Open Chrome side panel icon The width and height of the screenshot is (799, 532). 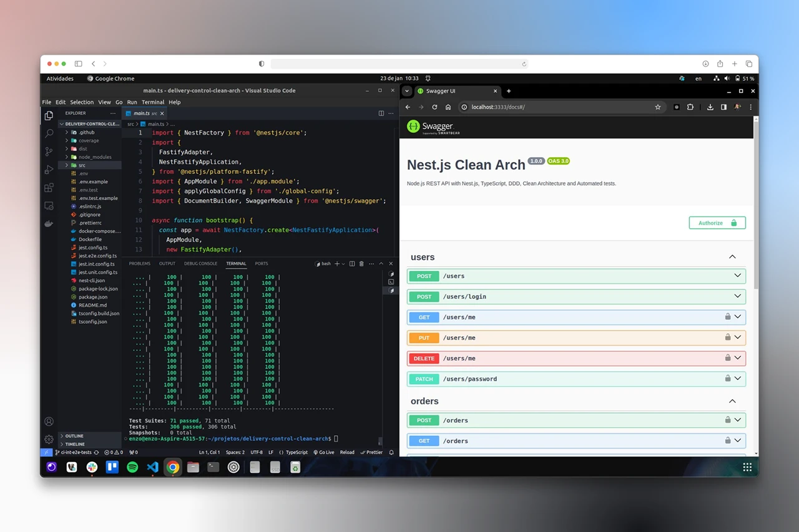point(724,107)
